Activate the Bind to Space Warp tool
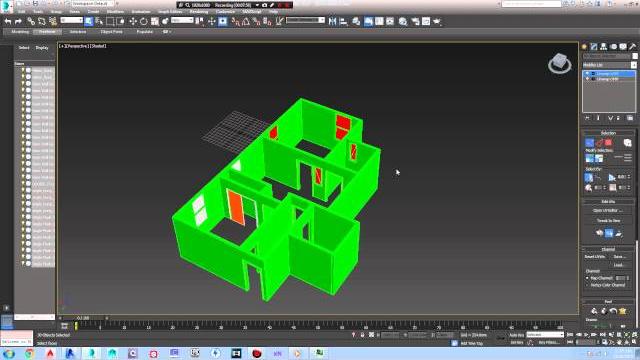The width and height of the screenshot is (640, 360). point(53,21)
